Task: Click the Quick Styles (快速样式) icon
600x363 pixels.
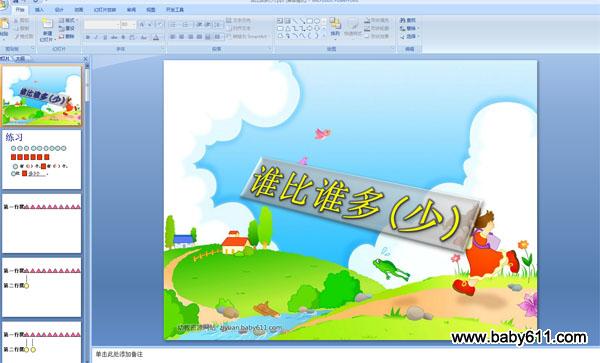Action: point(352,24)
